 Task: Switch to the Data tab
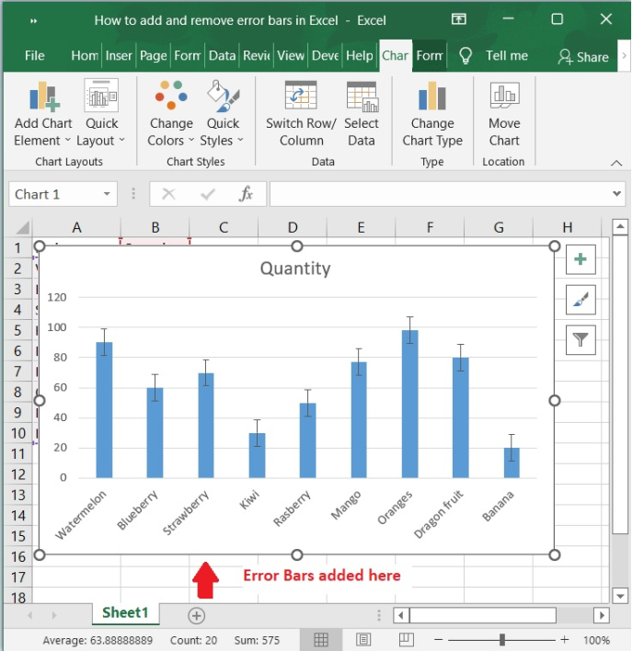(x=222, y=56)
